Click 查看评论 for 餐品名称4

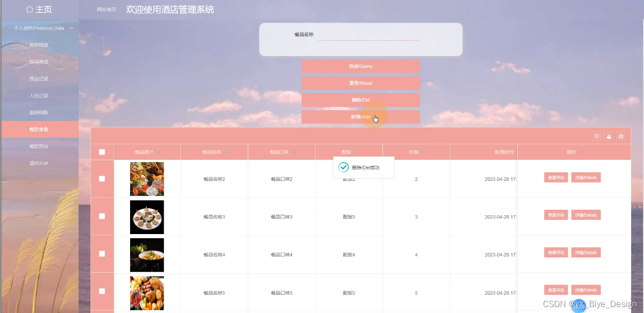(x=556, y=252)
